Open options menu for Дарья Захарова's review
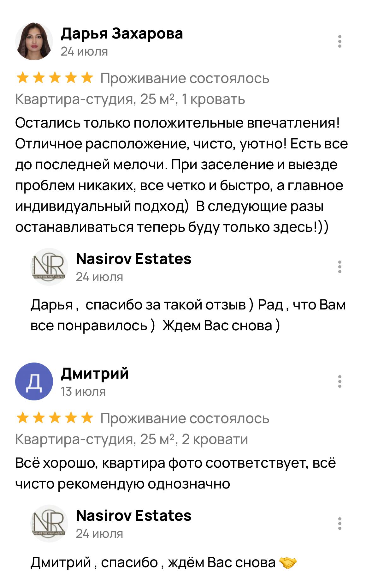372x588 pixels. pyautogui.click(x=340, y=41)
